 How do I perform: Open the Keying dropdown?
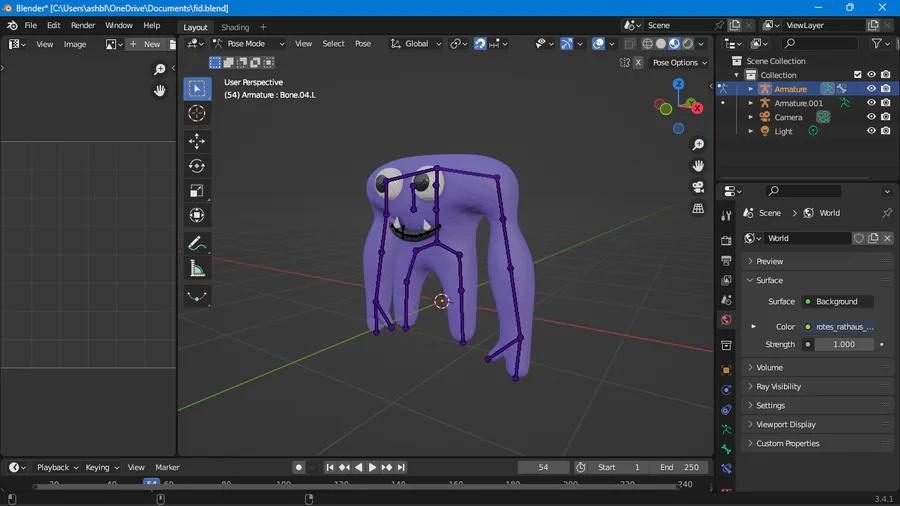[102, 468]
